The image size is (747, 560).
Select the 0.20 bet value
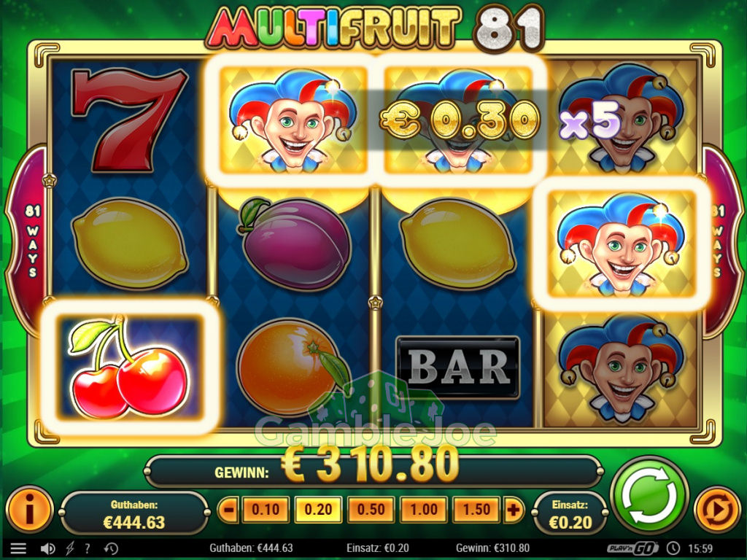click(318, 510)
